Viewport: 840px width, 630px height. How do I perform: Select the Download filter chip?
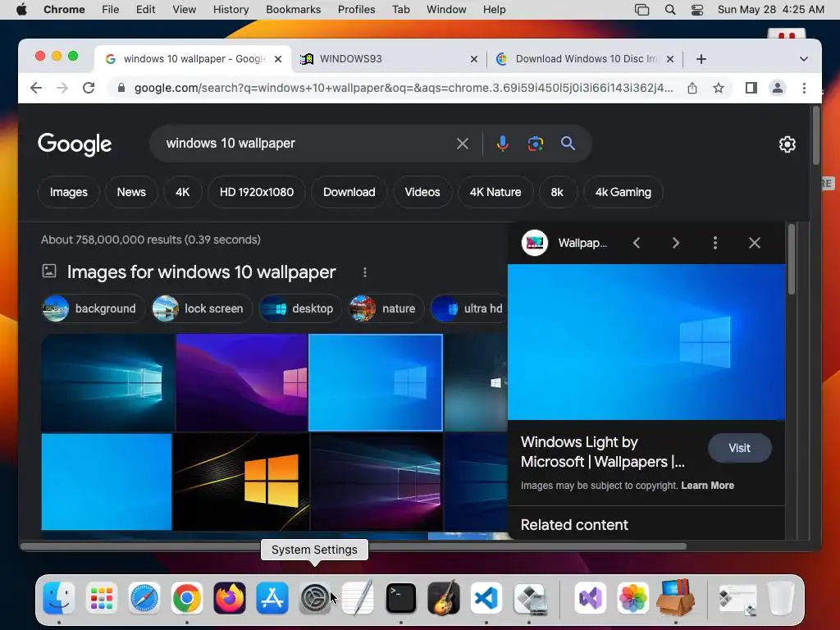[x=349, y=192]
